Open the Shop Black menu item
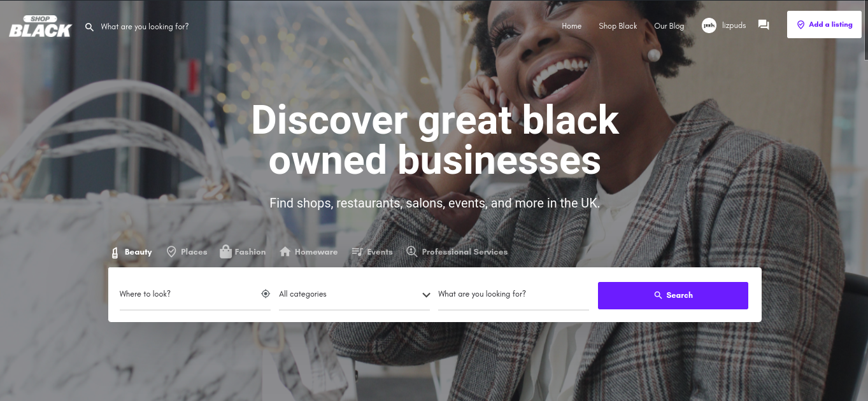 pyautogui.click(x=618, y=26)
